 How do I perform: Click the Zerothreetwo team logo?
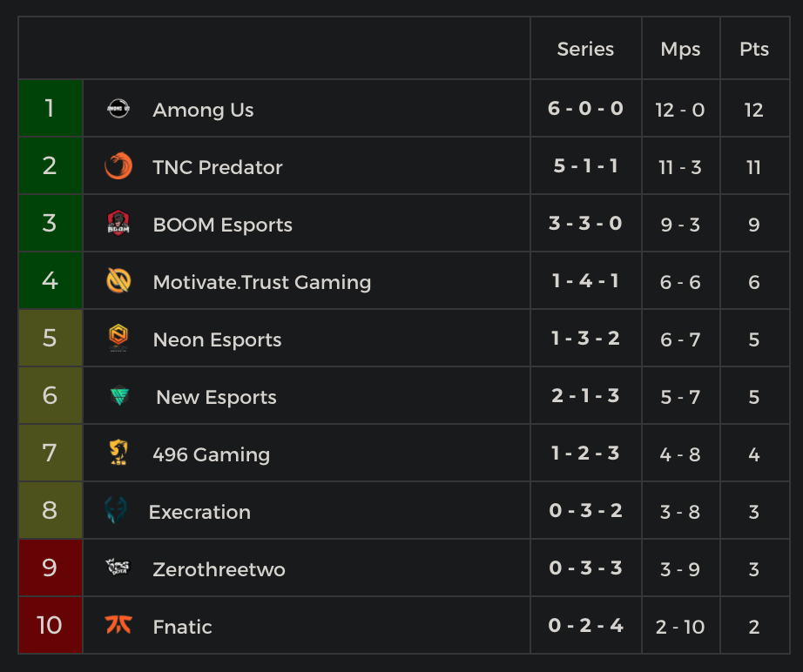[118, 568]
